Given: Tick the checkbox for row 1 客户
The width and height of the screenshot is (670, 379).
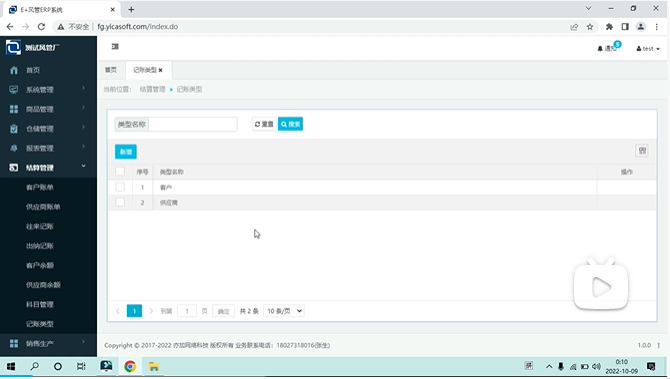Looking at the screenshot, I should tap(120, 187).
